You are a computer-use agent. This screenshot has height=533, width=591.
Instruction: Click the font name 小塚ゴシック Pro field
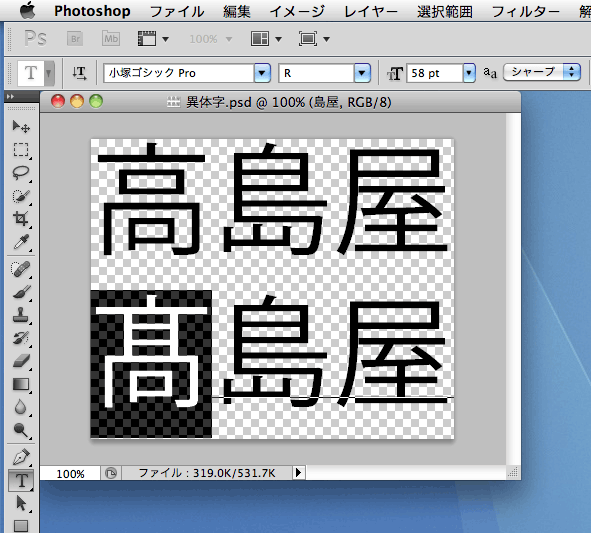pos(179,73)
